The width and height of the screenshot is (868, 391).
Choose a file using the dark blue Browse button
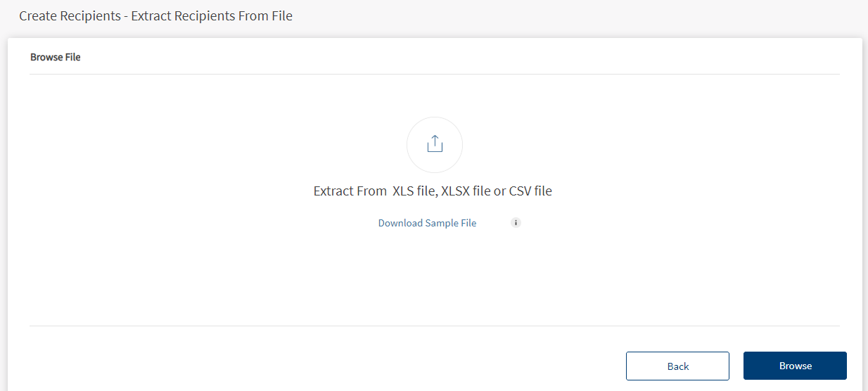tap(795, 366)
